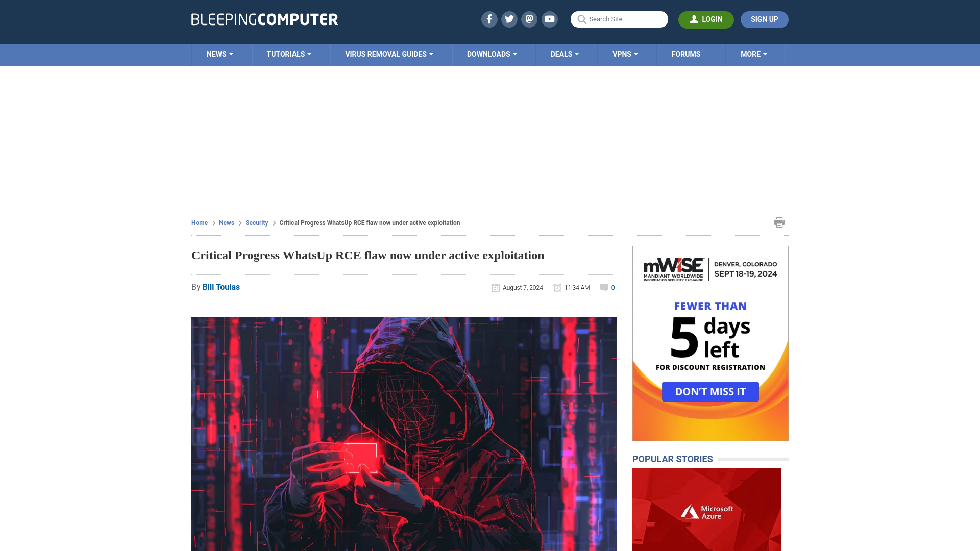
Task: Select the Security breadcrumb link
Action: pos(256,222)
